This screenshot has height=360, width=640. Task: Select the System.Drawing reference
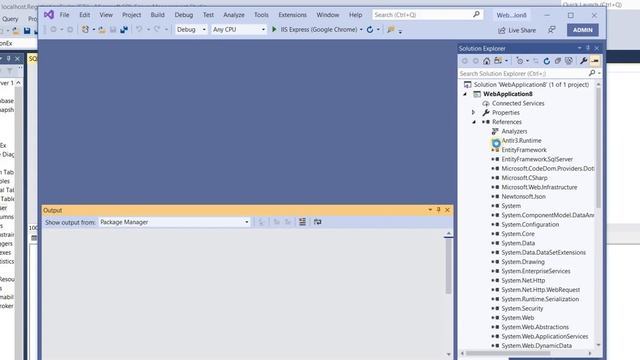518,262
